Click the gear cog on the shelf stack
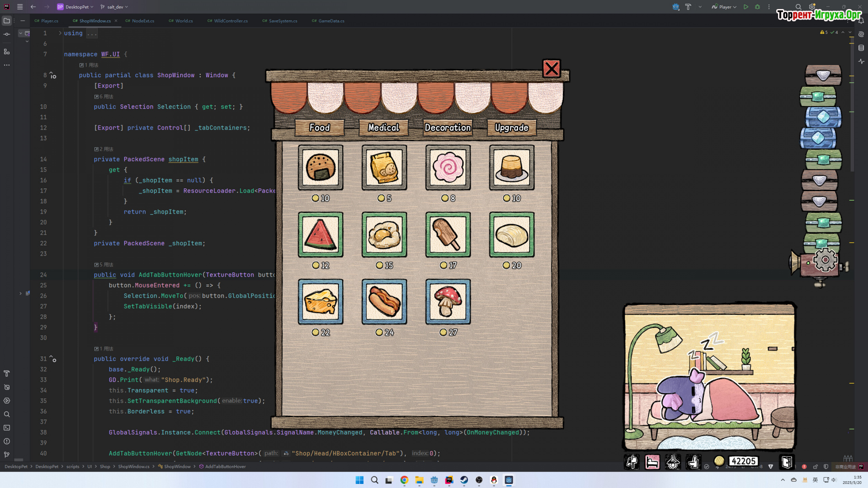Image resolution: width=868 pixels, height=488 pixels. pos(825,260)
